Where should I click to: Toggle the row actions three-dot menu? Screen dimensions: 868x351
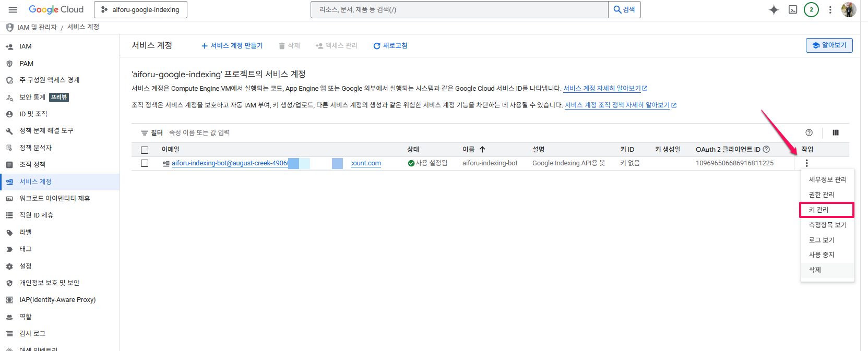(806, 163)
